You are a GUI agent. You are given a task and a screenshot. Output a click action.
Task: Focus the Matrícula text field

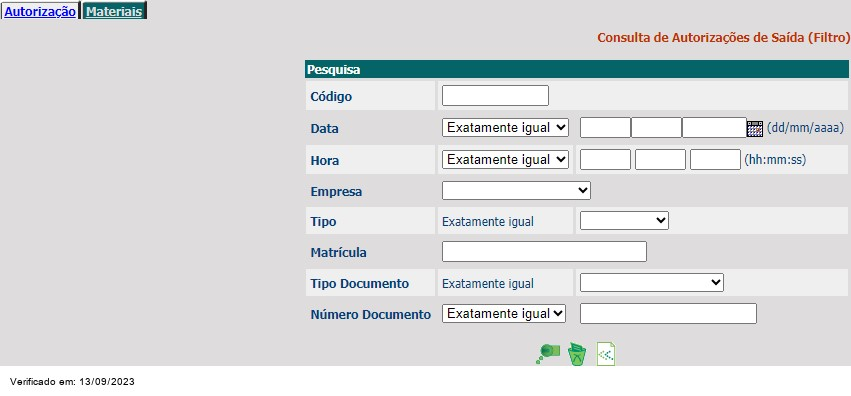pyautogui.click(x=544, y=252)
